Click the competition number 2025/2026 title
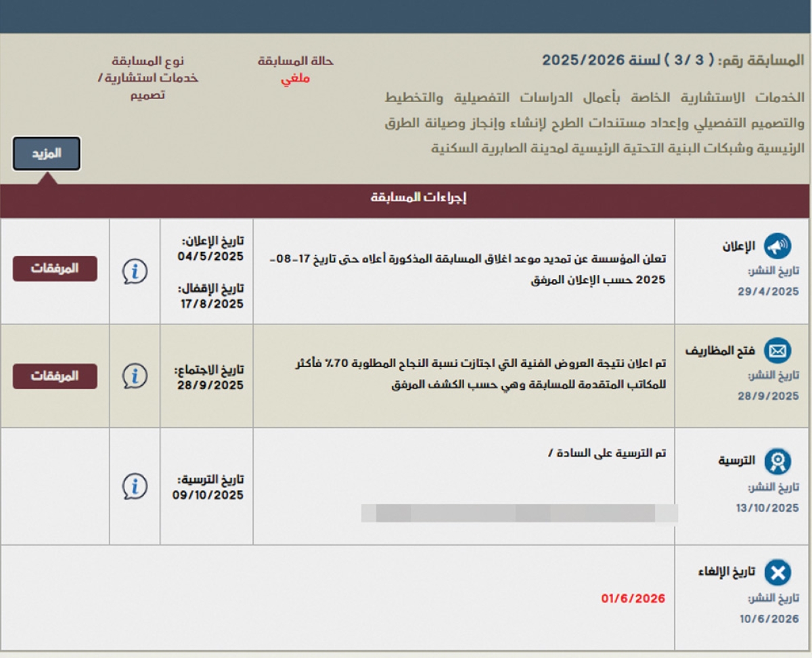812x658 pixels. pos(674,60)
